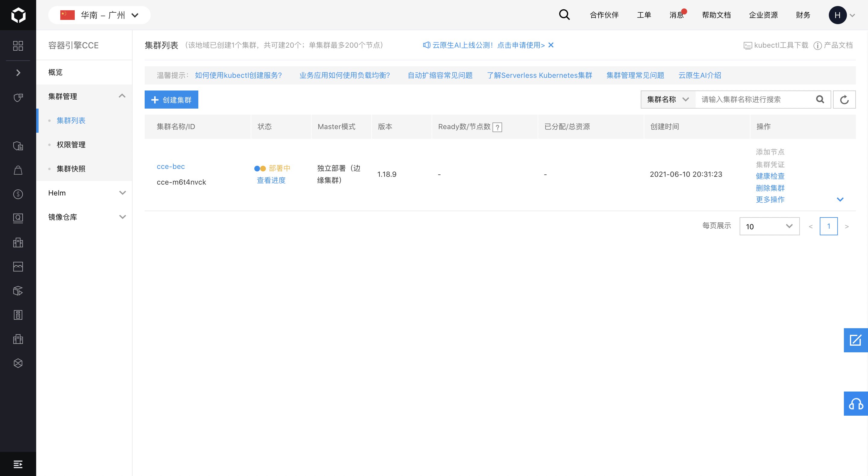
Task: Open 消息 notifications in header
Action: (677, 15)
